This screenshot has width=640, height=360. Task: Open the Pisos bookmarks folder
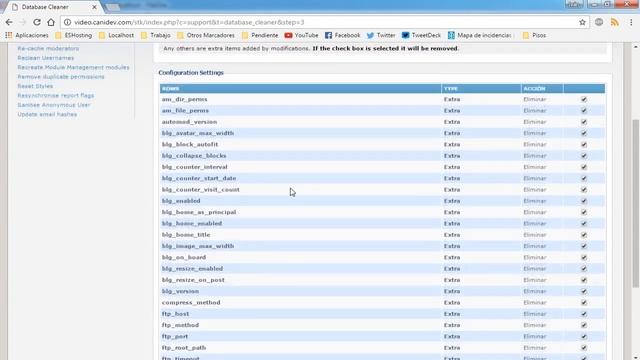[x=534, y=36]
